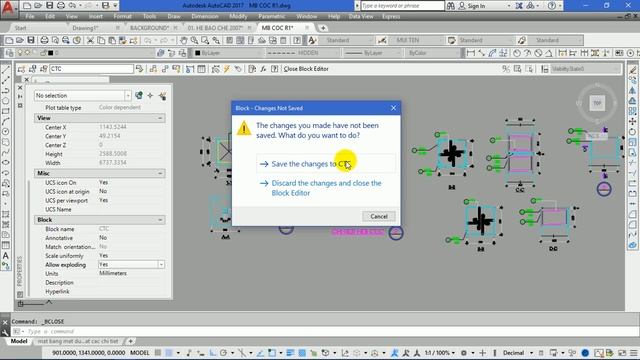The image size is (640, 360).
Task: Toggle grid display in status bar
Action: (158, 353)
